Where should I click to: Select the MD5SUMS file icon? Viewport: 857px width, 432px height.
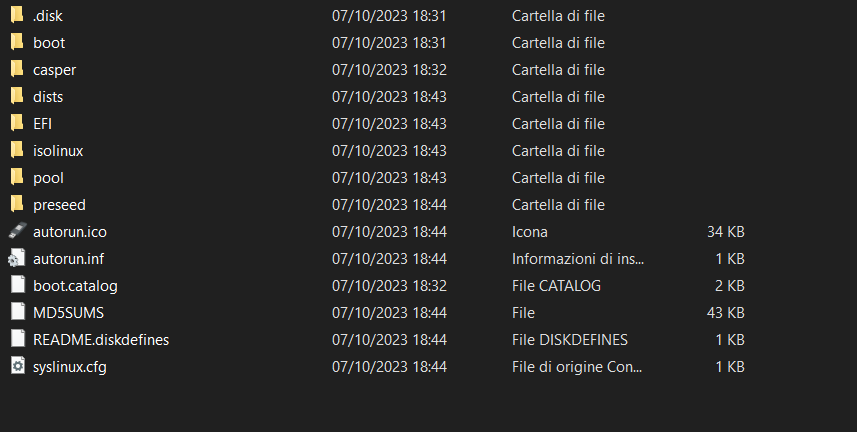tap(17, 313)
